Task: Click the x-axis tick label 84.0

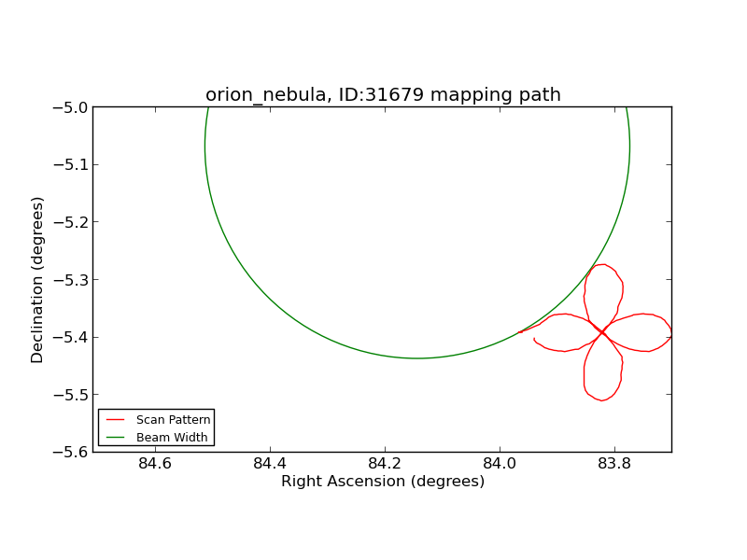Action: coord(500,463)
